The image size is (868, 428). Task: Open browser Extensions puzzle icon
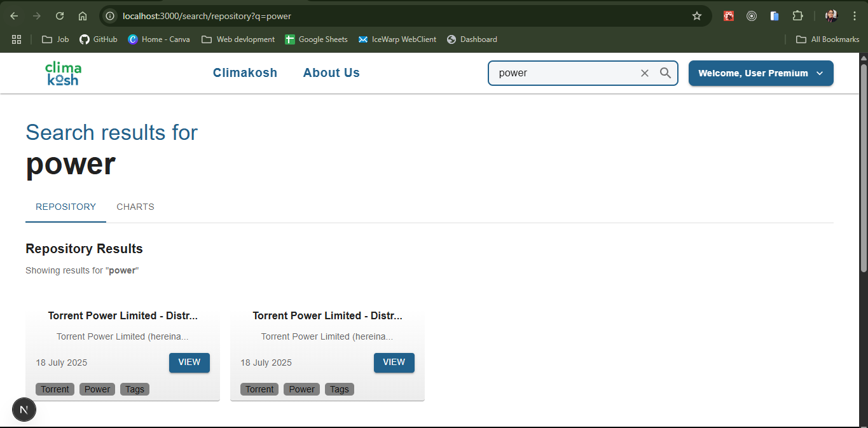click(x=797, y=16)
